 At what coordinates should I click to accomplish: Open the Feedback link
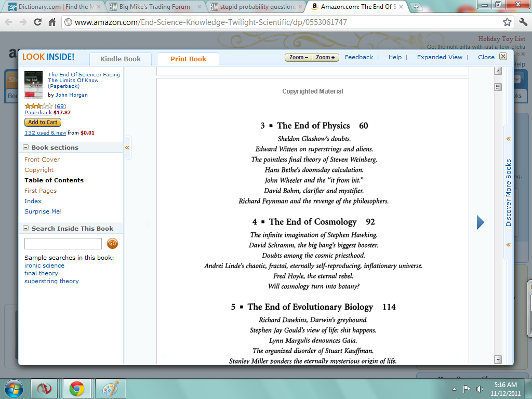[x=358, y=57]
